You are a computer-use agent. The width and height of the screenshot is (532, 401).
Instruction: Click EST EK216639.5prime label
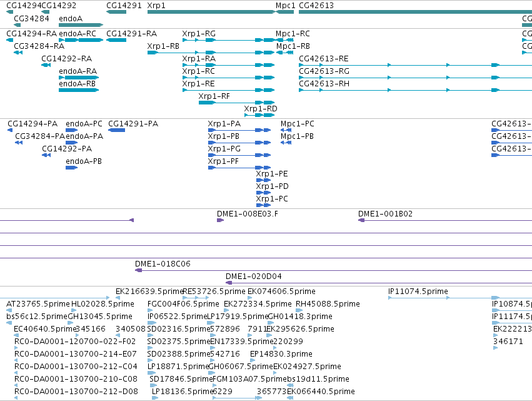149,292
